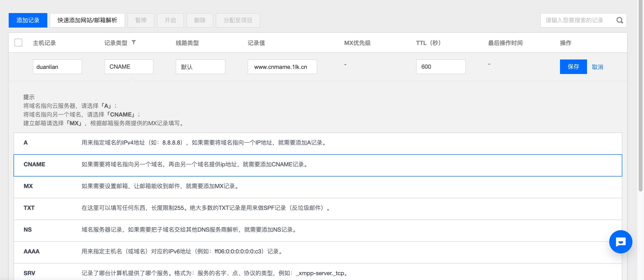Click the blue 保存 save button
The height and width of the screenshot is (280, 644).
coord(573,67)
